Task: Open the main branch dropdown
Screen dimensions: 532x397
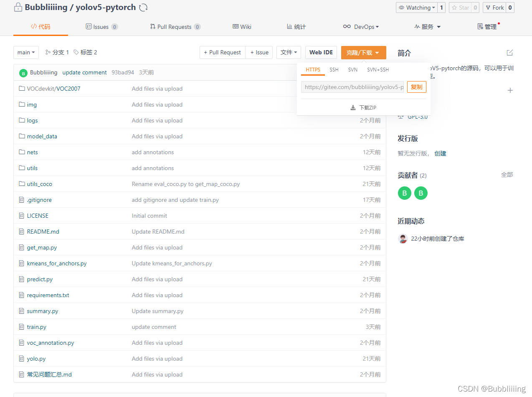Action: point(26,52)
